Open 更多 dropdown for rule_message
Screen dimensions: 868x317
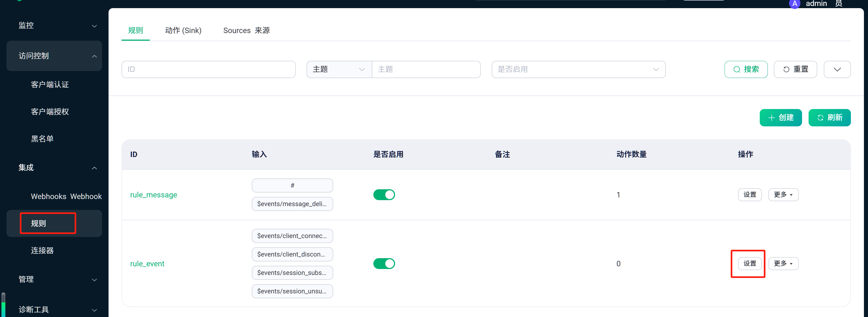click(x=783, y=195)
